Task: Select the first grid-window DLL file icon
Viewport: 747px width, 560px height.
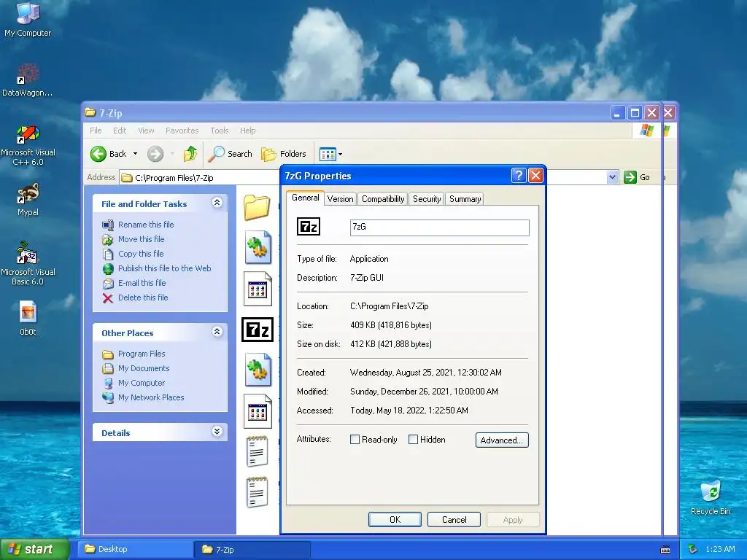Action: [x=258, y=289]
